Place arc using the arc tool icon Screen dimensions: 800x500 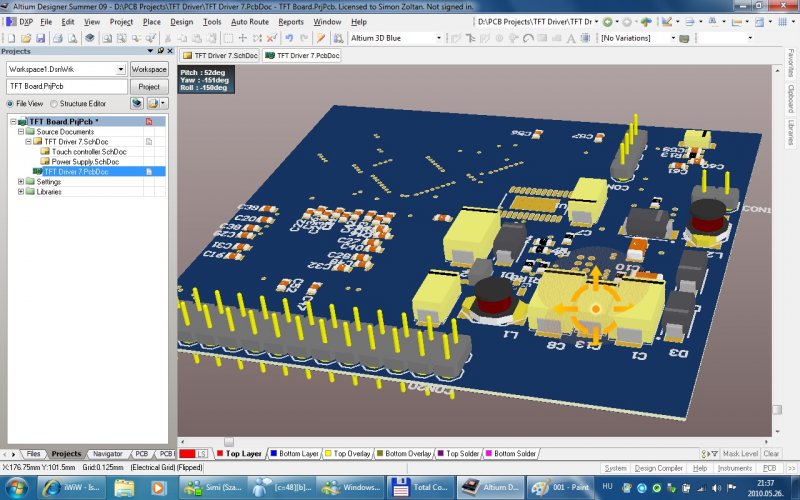[x=528, y=38]
